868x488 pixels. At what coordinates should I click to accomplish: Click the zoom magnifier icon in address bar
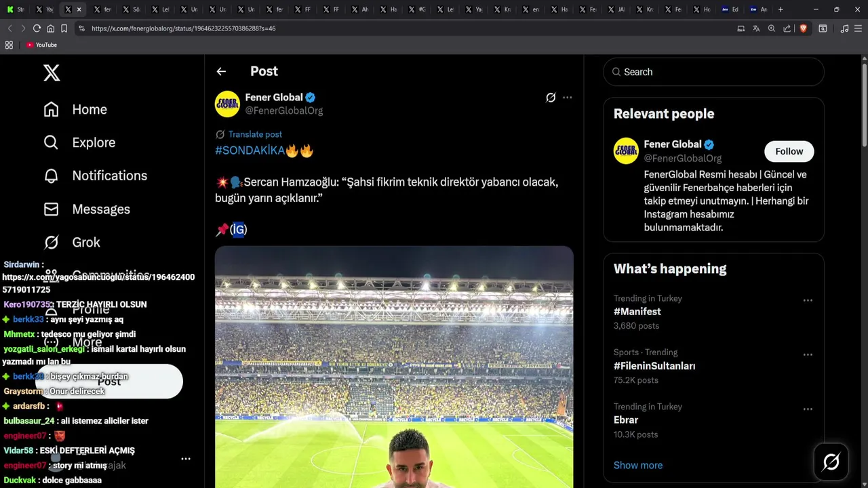pos(772,28)
